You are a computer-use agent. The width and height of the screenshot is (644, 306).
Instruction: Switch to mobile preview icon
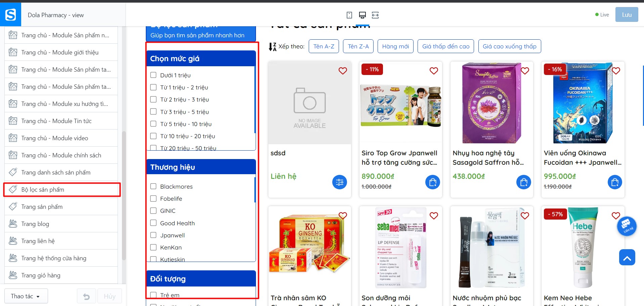coord(349,15)
